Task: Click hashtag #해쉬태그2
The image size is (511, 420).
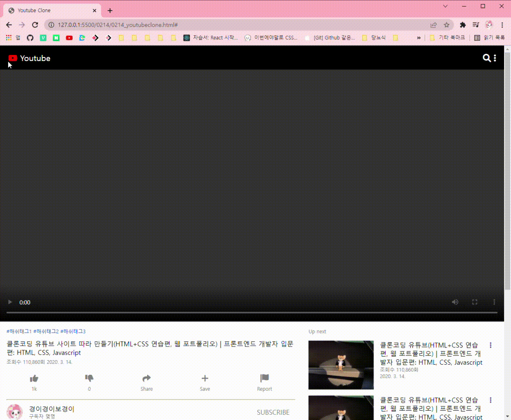Action: coord(46,331)
